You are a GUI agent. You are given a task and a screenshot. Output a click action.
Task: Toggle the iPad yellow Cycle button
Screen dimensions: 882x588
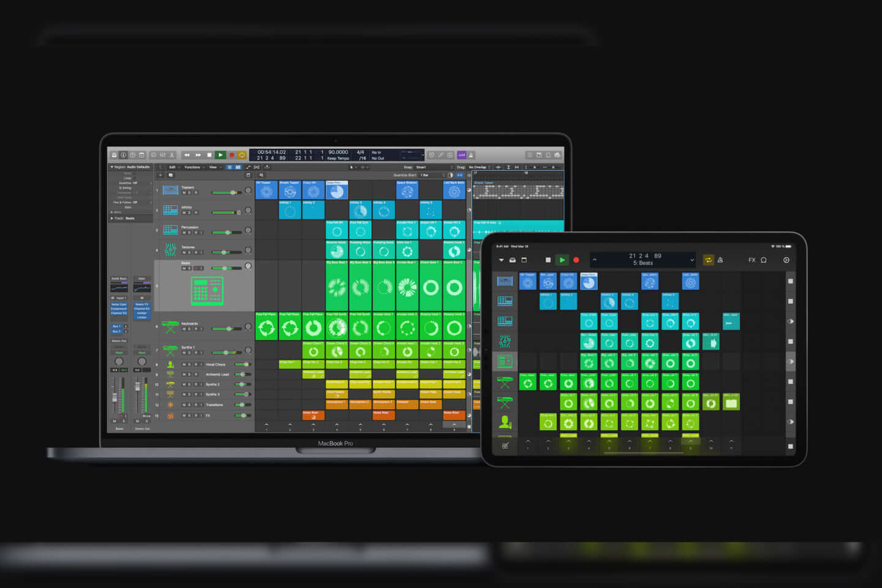(709, 260)
